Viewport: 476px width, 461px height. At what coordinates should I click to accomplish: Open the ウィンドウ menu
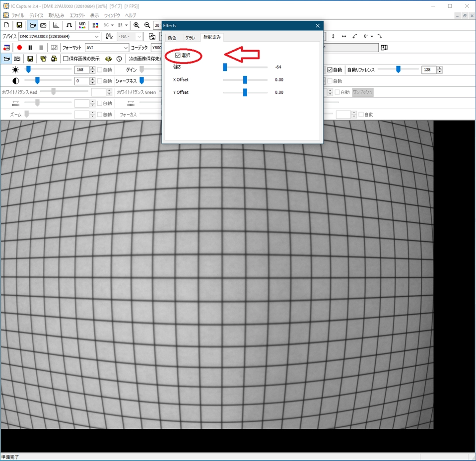(x=112, y=15)
